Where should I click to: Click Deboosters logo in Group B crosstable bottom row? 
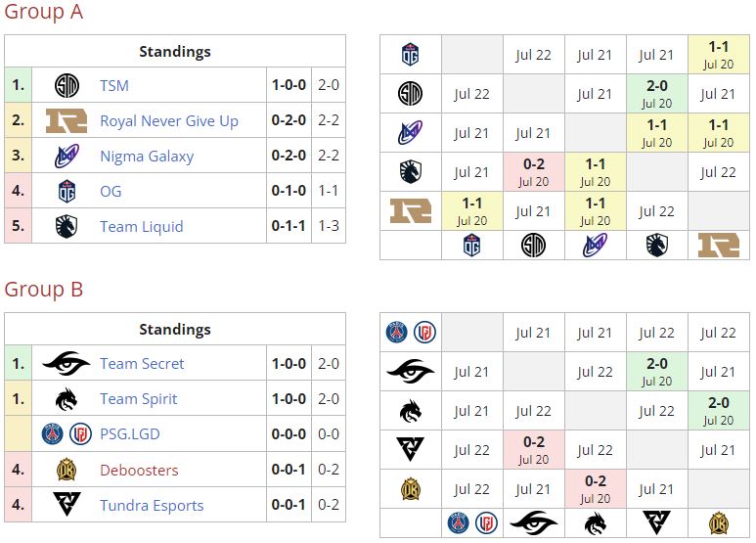[719, 522]
